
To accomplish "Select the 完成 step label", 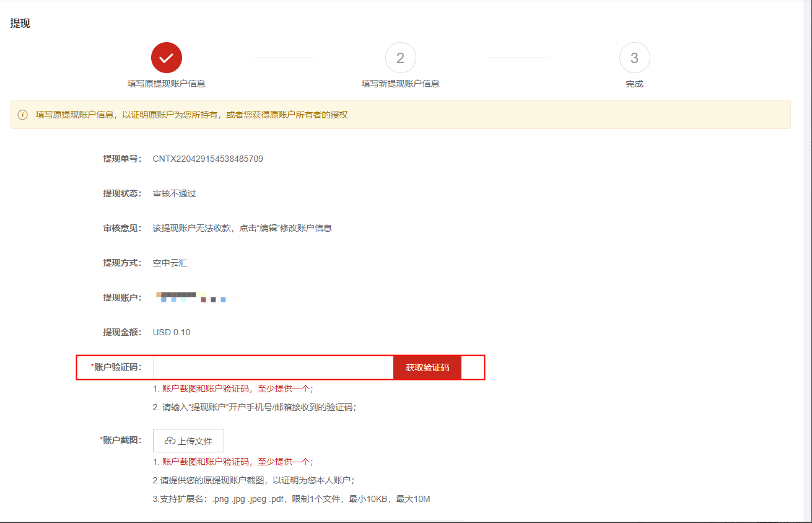I will coord(634,84).
